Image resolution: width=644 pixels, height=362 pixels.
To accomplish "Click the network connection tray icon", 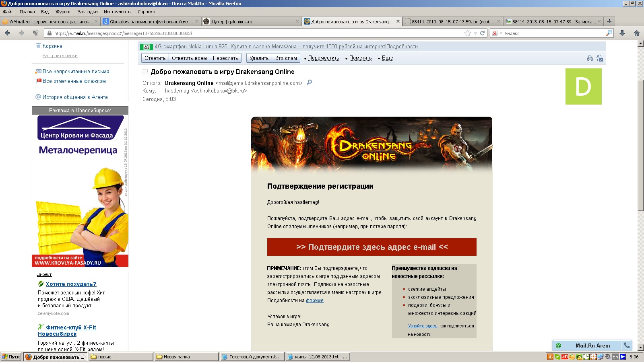I will pyautogui.click(x=601, y=357).
